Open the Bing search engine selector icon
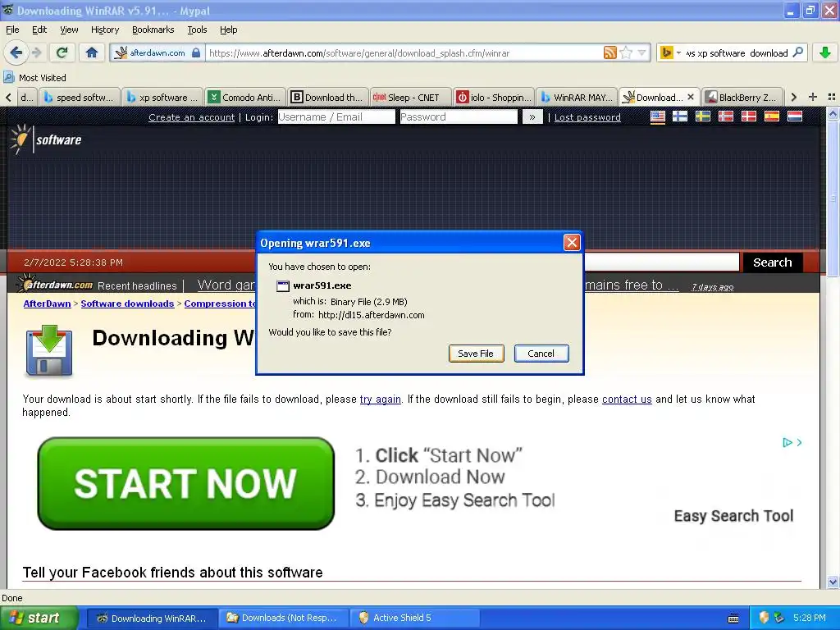Screen dimensions: 840x630 point(666,52)
